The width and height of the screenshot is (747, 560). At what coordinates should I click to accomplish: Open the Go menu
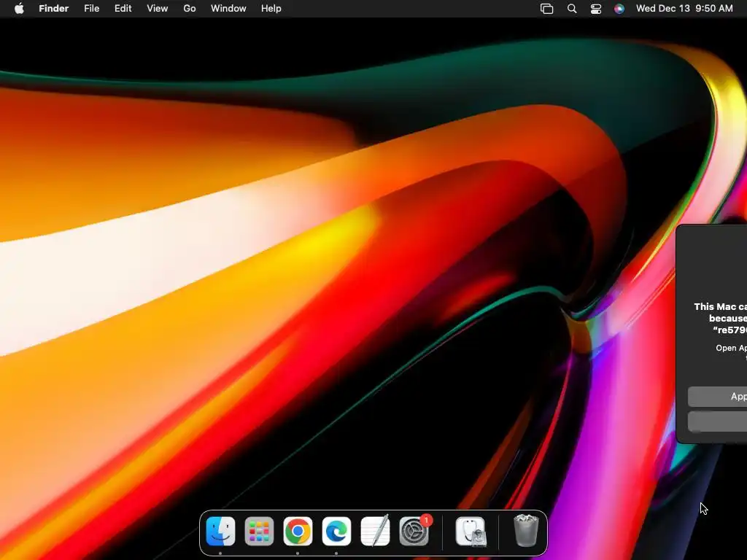(190, 9)
